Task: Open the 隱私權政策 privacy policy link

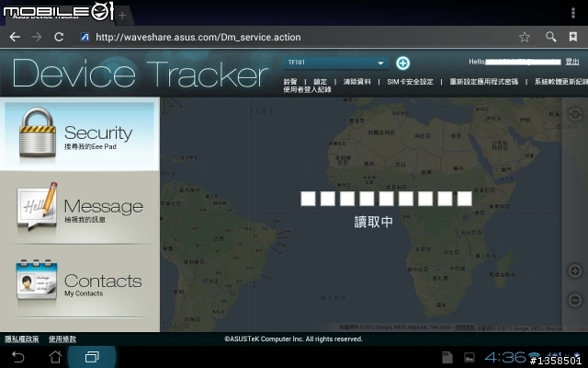Action: click(22, 339)
